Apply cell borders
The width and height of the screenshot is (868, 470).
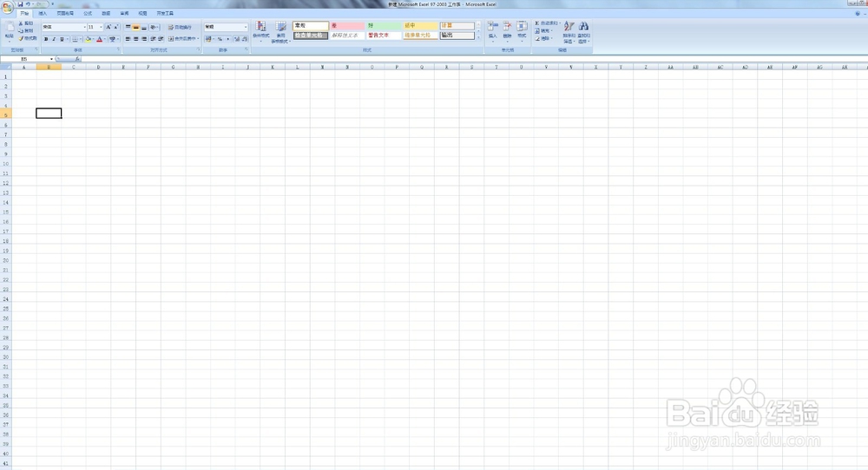tap(75, 39)
